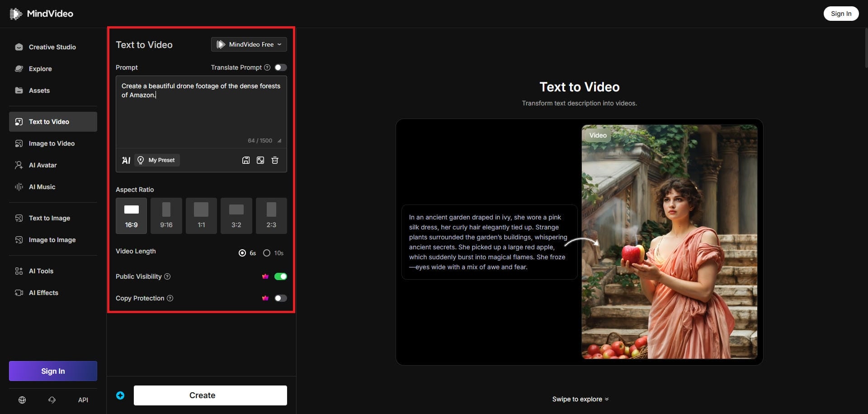Open language globe icon
868x414 pixels.
tap(22, 400)
